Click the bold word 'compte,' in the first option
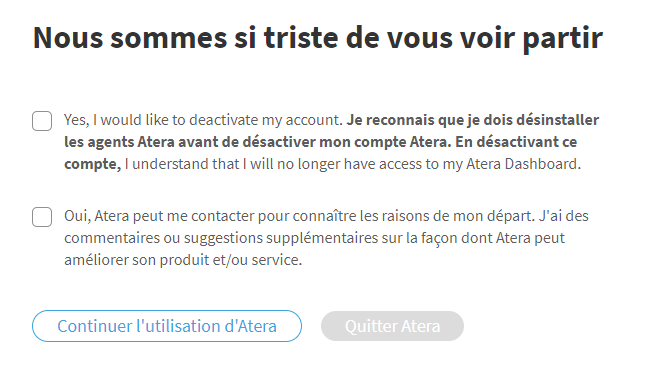Screen dimensions: 662x366 (x=92, y=164)
